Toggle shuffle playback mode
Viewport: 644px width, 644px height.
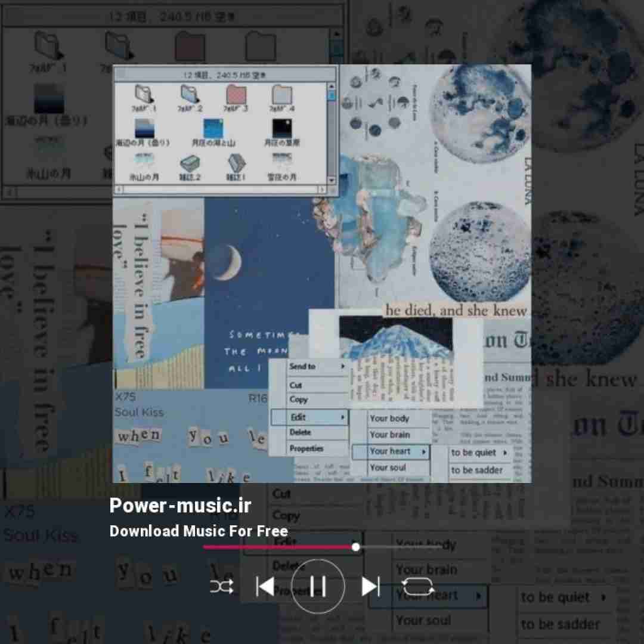coord(221,587)
